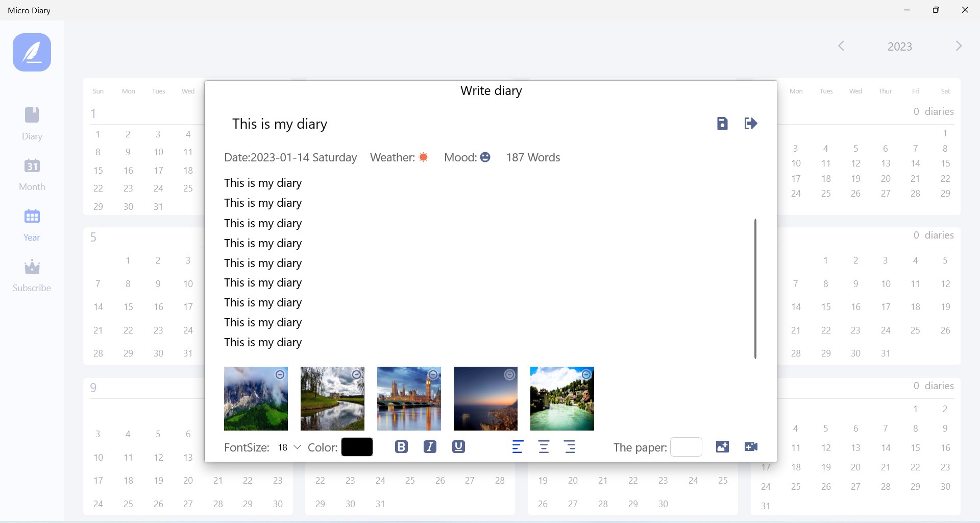Go to the previous year
This screenshot has width=980, height=523.
(841, 46)
